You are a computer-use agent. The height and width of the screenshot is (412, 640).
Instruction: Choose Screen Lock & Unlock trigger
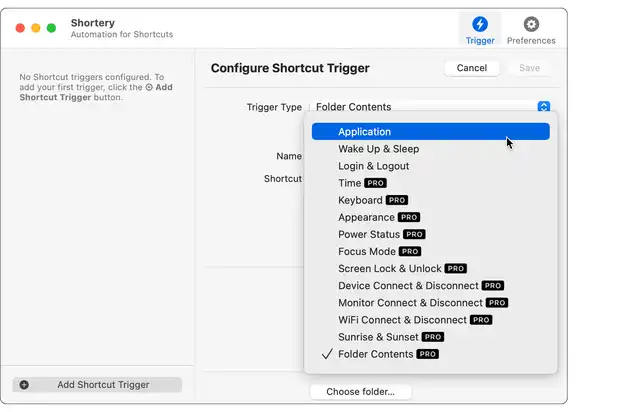[x=390, y=268]
